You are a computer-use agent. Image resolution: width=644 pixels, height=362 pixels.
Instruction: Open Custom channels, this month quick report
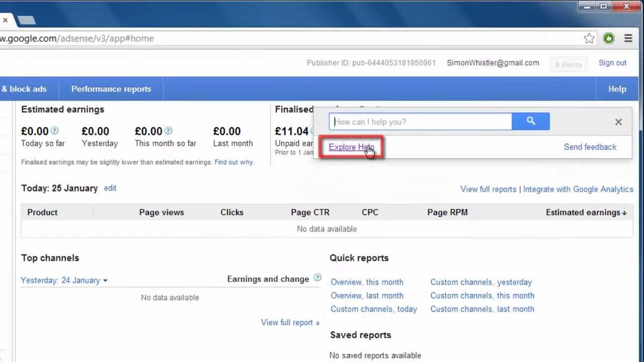(482, 296)
